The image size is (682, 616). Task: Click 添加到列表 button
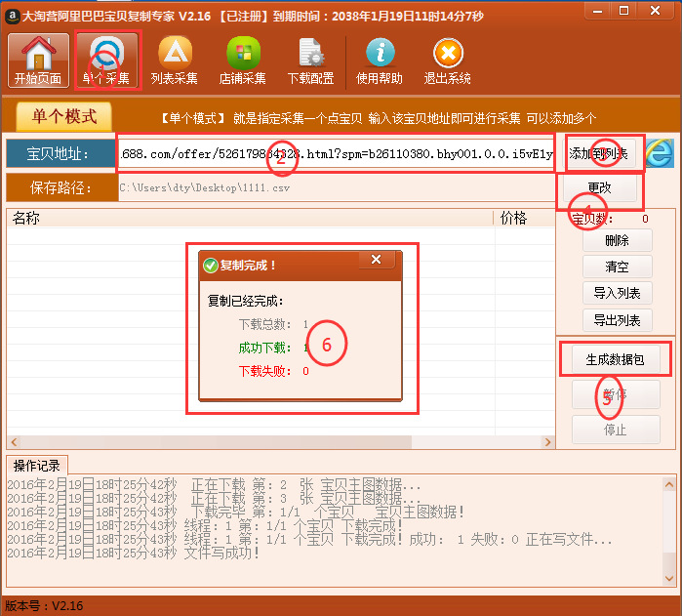(599, 153)
